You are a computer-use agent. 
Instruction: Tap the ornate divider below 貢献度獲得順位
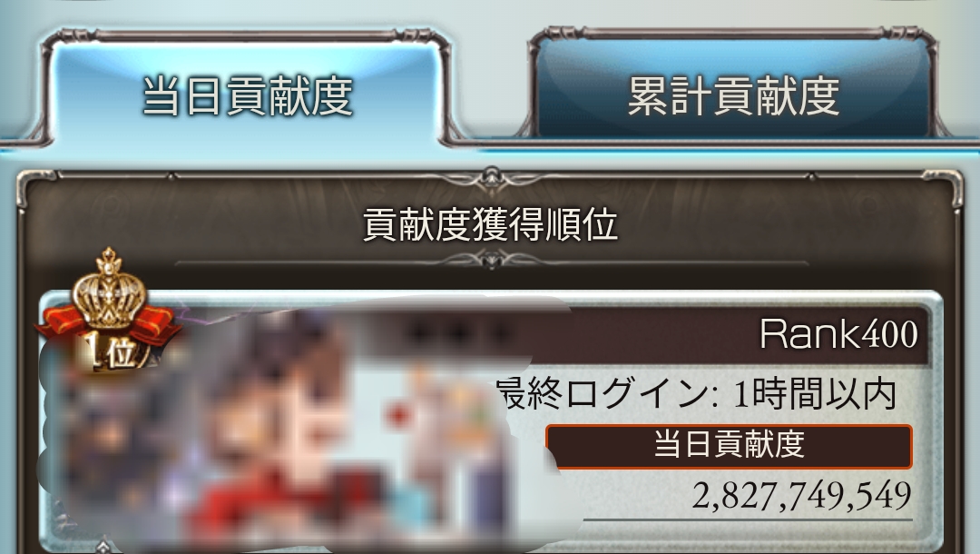(491, 260)
